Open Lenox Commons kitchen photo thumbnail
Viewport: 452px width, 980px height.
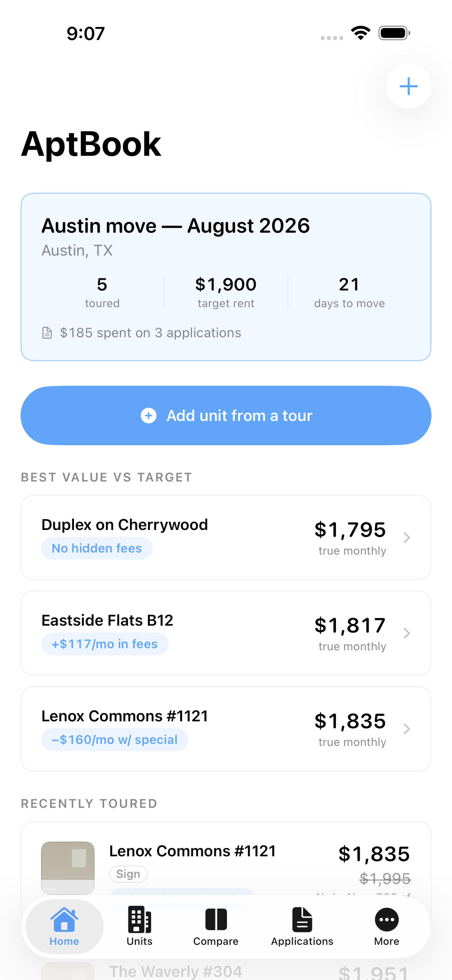pos(68,867)
